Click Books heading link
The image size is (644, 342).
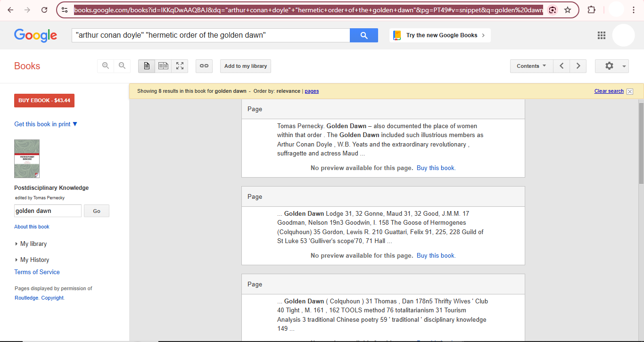coord(27,66)
